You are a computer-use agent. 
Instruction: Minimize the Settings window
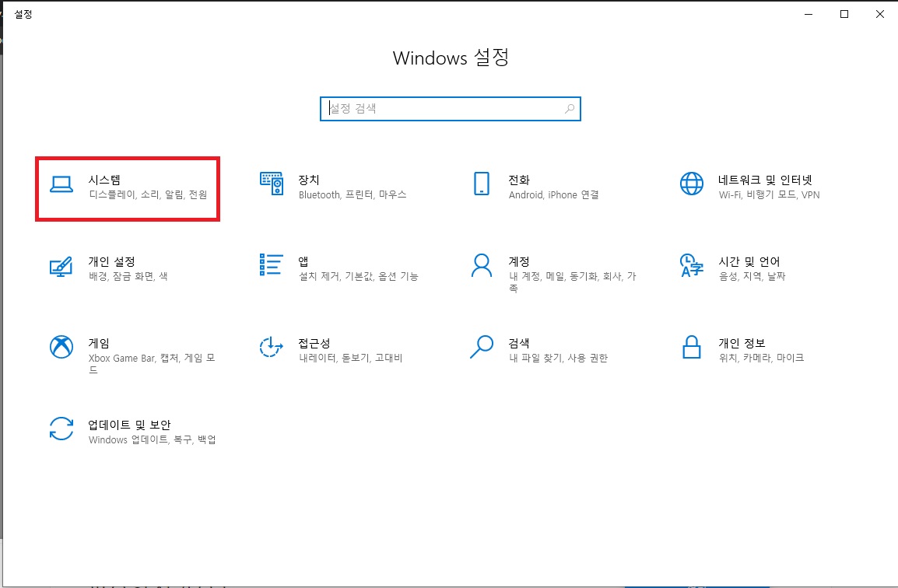click(808, 14)
